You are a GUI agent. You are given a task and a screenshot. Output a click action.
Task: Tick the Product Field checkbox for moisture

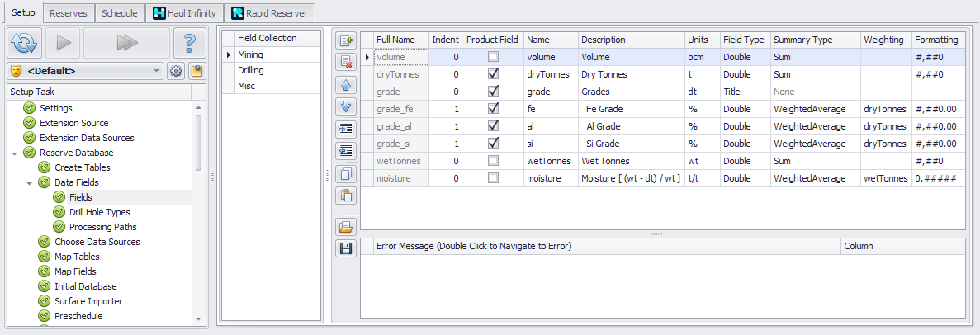tap(493, 178)
